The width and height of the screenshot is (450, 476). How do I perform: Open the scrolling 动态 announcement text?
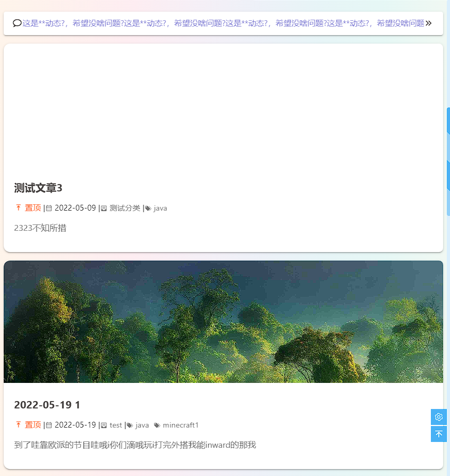pyautogui.click(x=223, y=23)
